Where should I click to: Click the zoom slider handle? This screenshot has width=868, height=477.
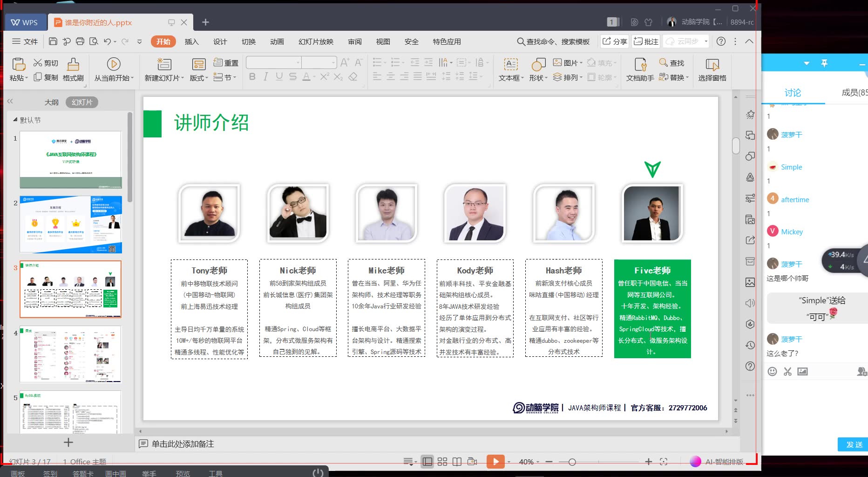click(x=572, y=462)
